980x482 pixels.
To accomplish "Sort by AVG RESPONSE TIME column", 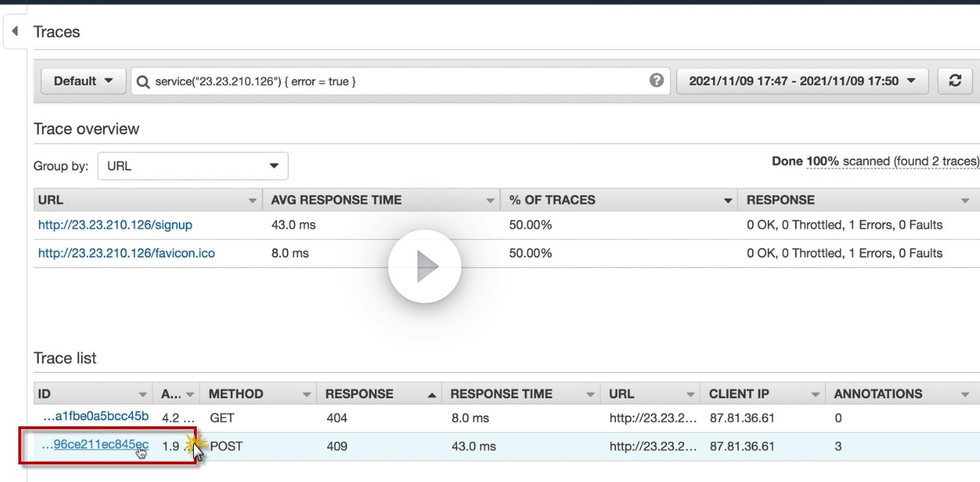I will [336, 200].
